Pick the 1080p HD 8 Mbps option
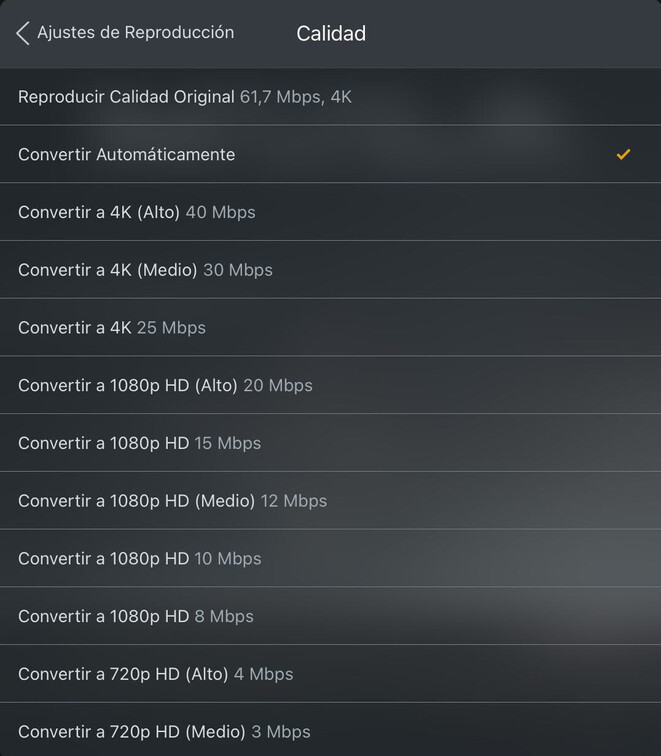The height and width of the screenshot is (756, 661). pyautogui.click(x=135, y=617)
